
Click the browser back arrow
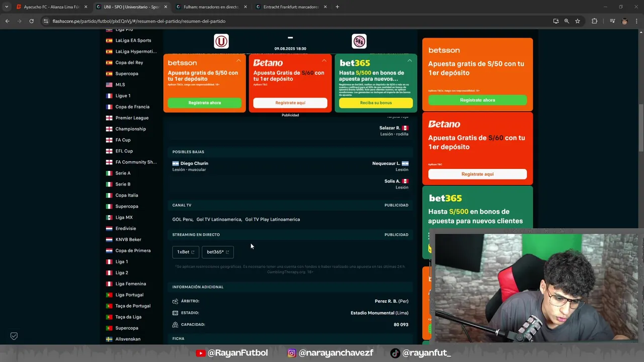point(7,21)
